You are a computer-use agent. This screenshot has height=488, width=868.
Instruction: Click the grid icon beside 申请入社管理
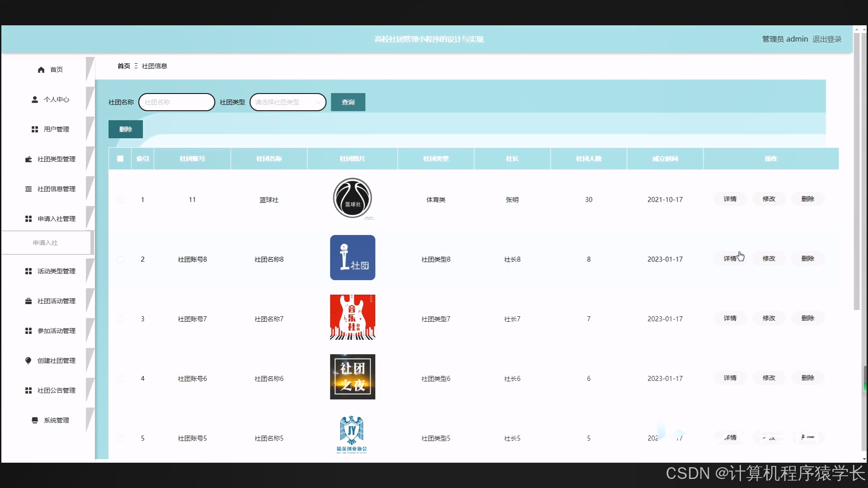[28, 219]
